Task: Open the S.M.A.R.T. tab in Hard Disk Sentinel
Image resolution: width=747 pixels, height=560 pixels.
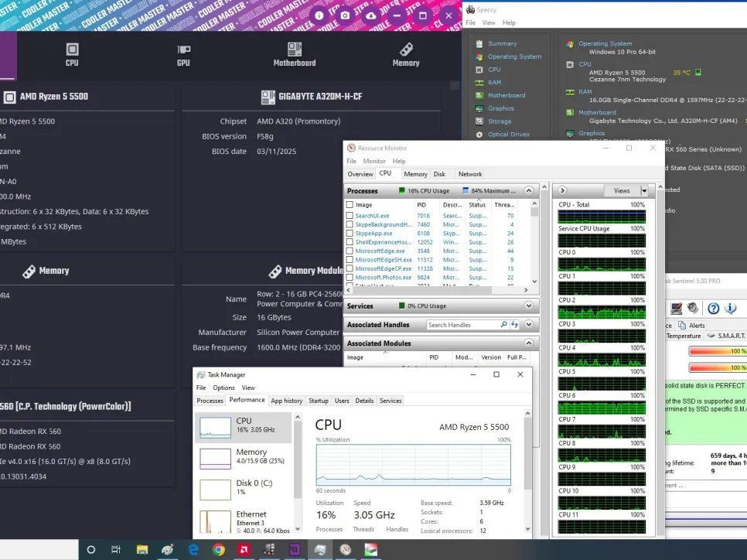Action: (727, 336)
